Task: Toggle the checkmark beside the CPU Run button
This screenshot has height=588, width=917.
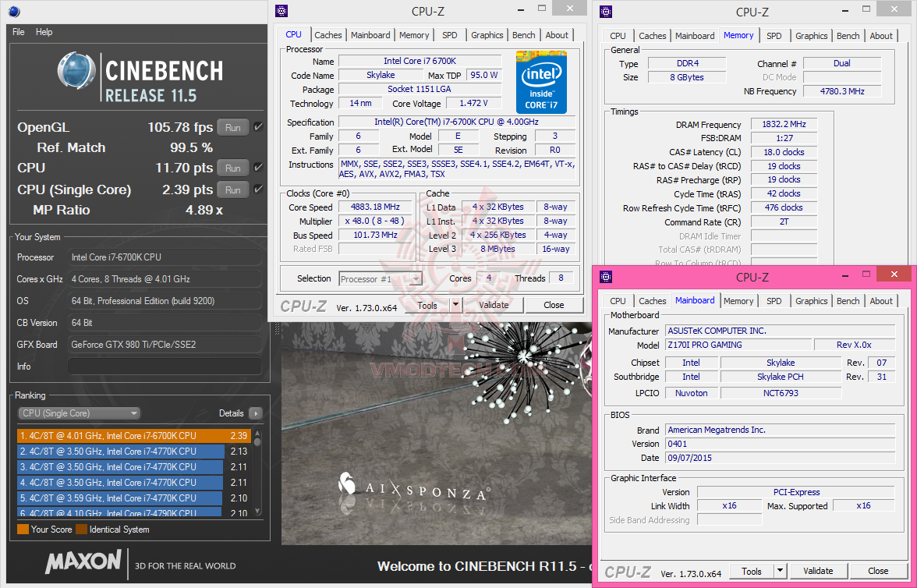Action: (x=258, y=167)
